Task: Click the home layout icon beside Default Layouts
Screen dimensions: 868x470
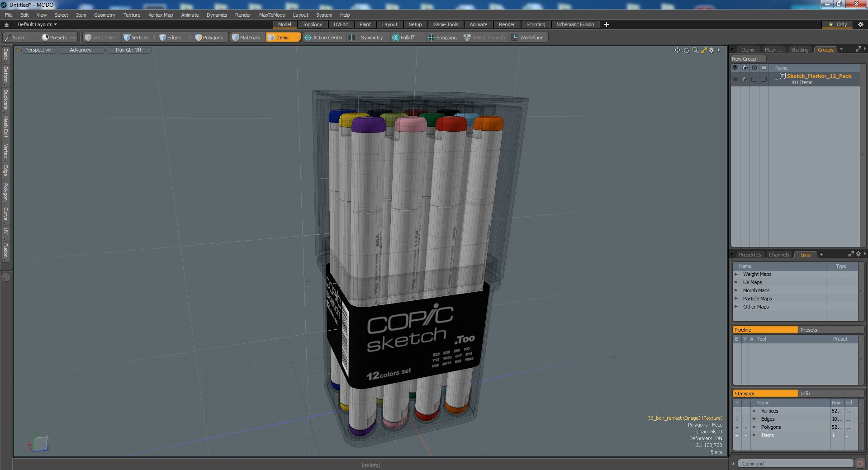Action: (6, 24)
